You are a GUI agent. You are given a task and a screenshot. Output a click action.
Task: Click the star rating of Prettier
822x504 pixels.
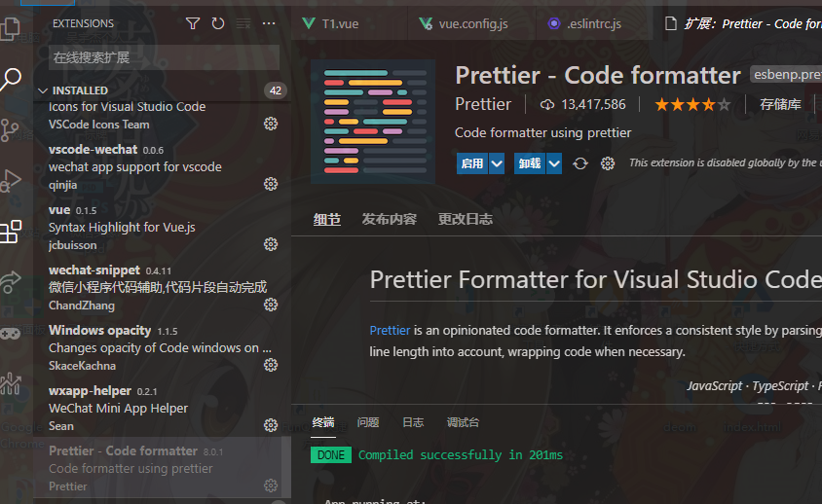[692, 105]
